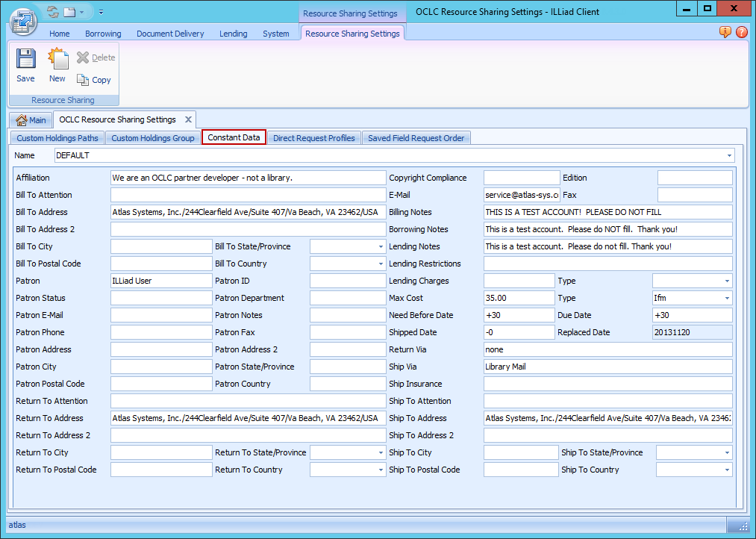756x539 pixels.
Task: Open the Lending ribbon tab
Action: point(233,33)
